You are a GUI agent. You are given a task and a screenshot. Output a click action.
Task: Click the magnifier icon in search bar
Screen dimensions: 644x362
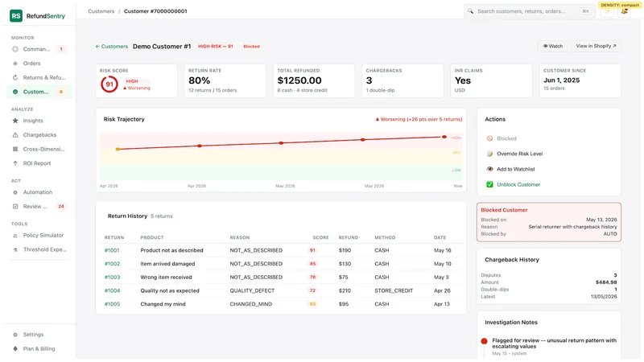click(x=470, y=11)
